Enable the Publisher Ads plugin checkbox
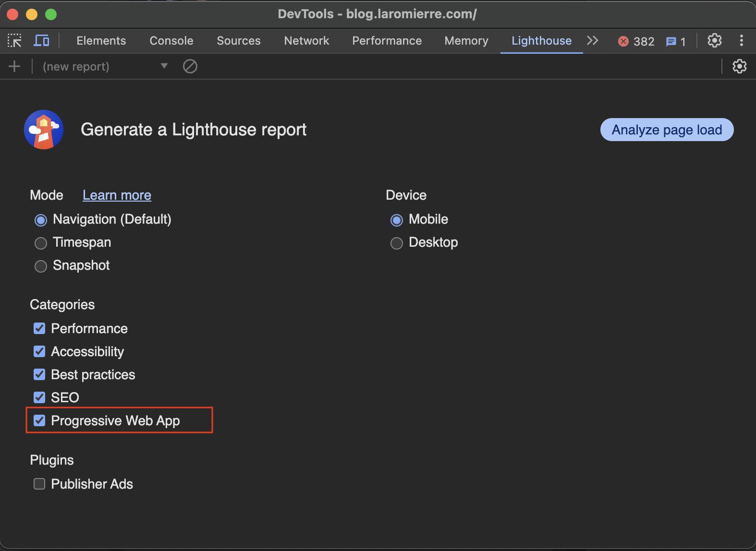Viewport: 756px width, 551px height. pos(39,484)
